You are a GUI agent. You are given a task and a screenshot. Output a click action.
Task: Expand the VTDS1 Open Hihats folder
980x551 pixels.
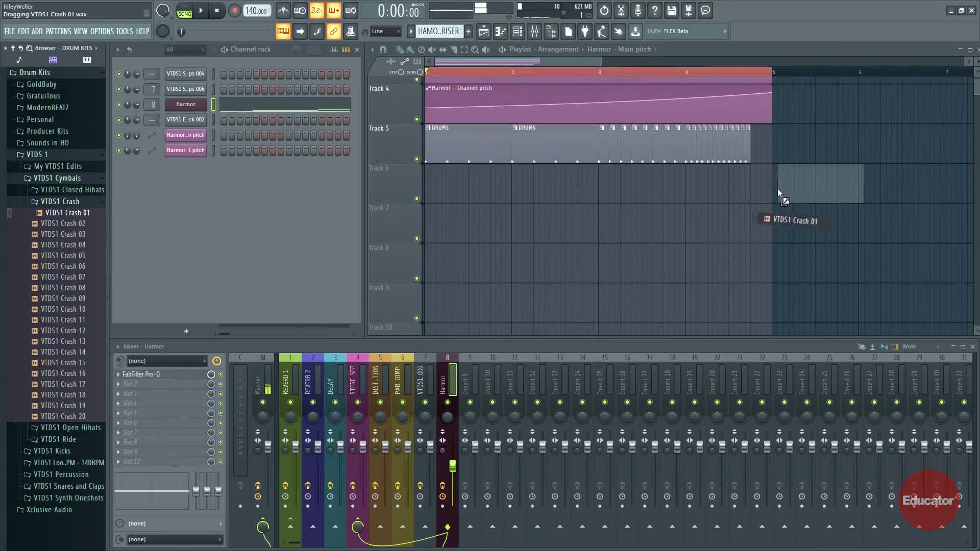pos(70,428)
